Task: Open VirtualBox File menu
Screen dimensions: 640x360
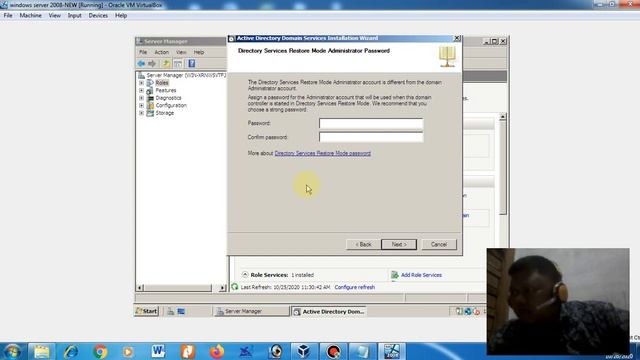Action: (x=8, y=16)
